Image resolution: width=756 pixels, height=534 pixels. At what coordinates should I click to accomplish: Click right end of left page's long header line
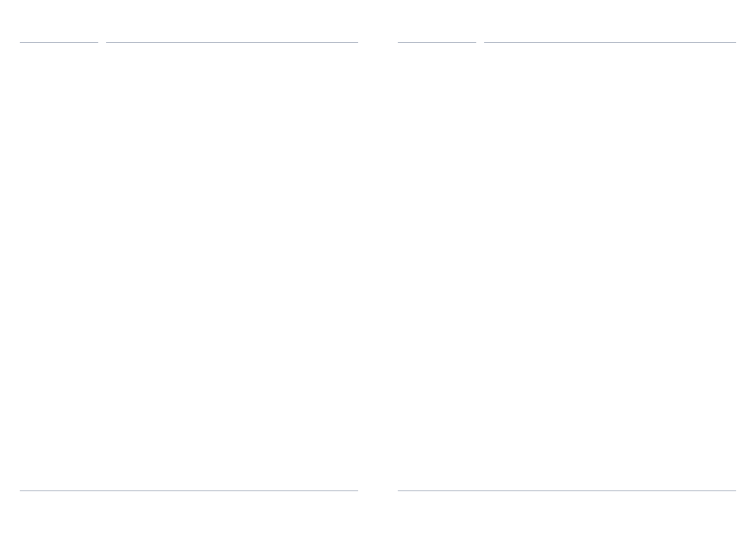point(356,42)
